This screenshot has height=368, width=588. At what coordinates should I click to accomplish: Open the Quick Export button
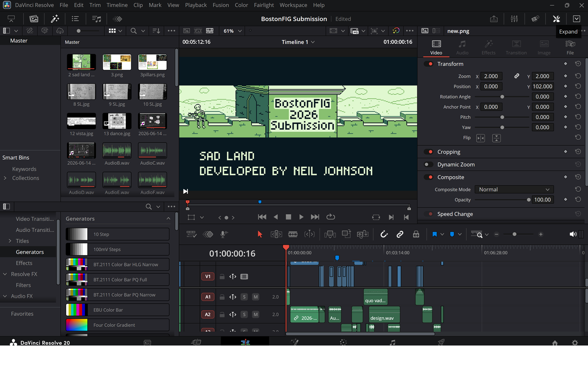tap(494, 19)
